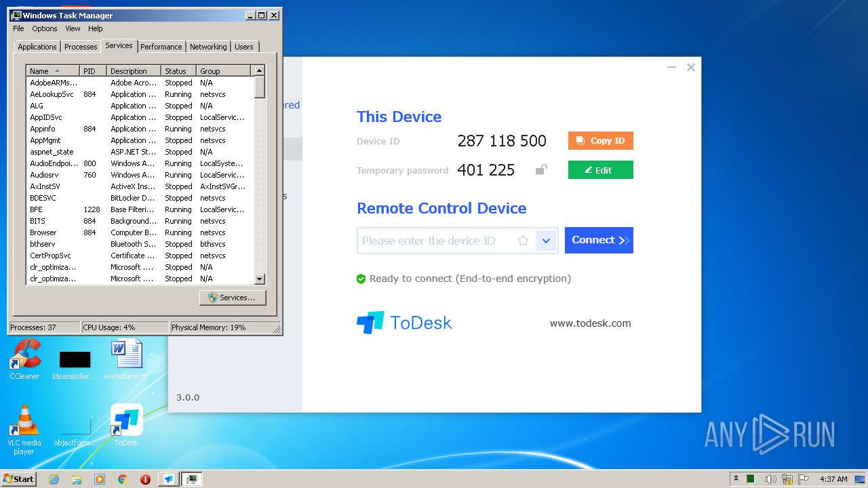This screenshot has width=868, height=488.
Task: Sort services by the Name column header
Action: (53, 70)
